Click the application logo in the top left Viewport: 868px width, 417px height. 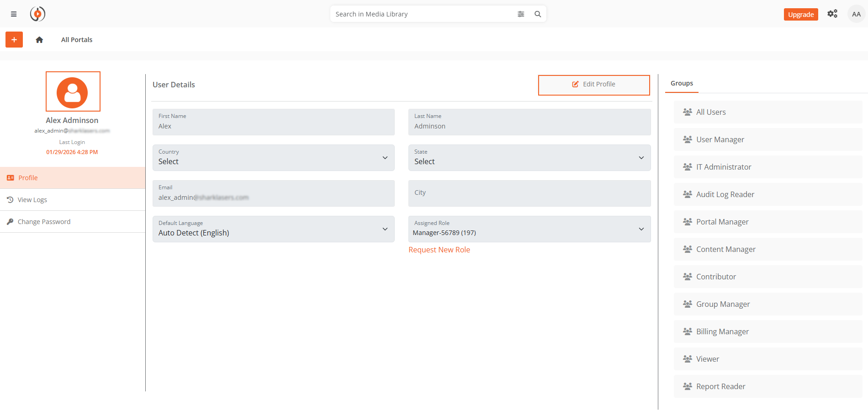point(37,14)
